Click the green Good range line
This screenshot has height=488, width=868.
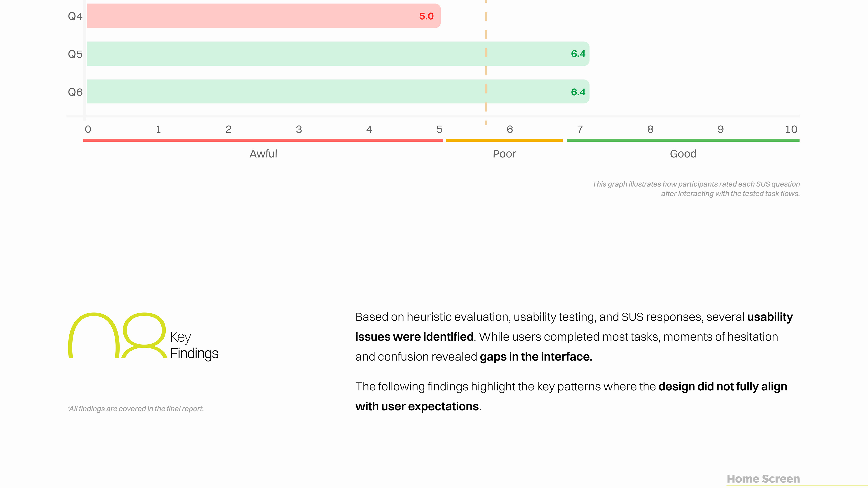[683, 140]
